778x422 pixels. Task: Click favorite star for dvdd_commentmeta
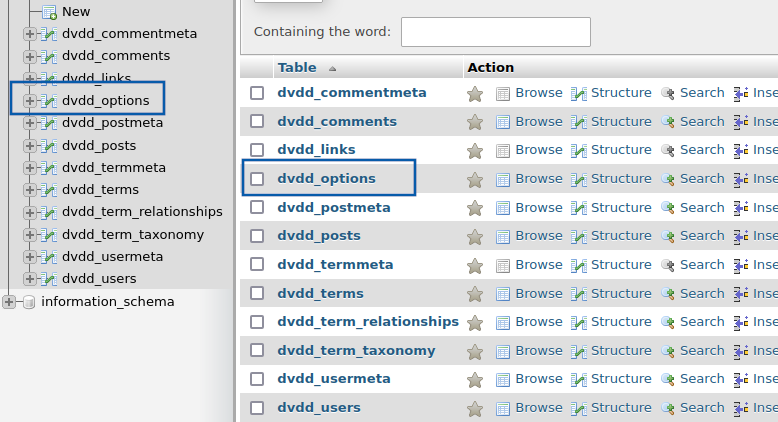(475, 94)
